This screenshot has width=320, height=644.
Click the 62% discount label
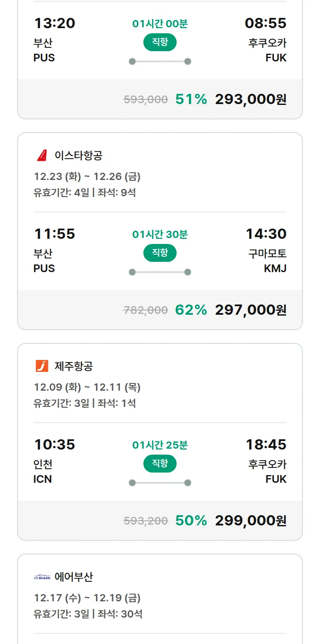[191, 310]
